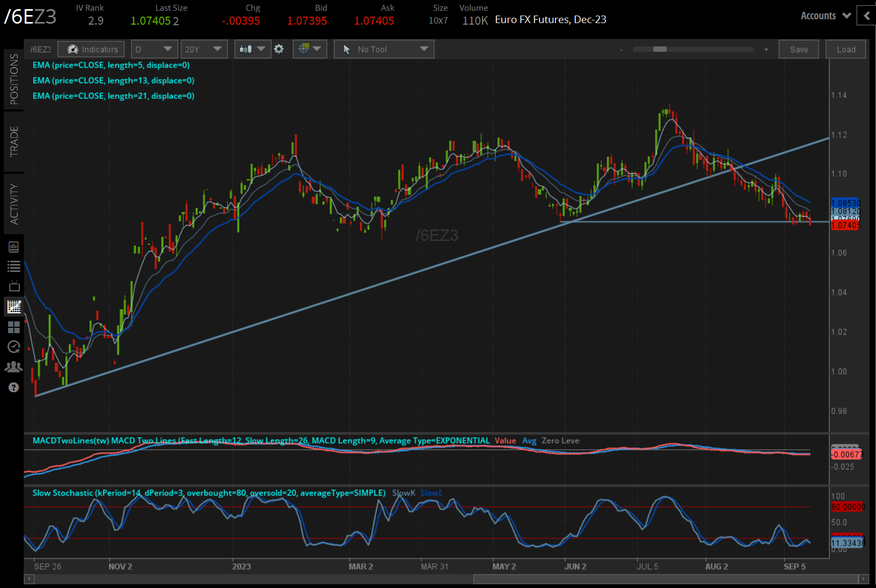Expand the Accounts dropdown menu

coord(826,16)
